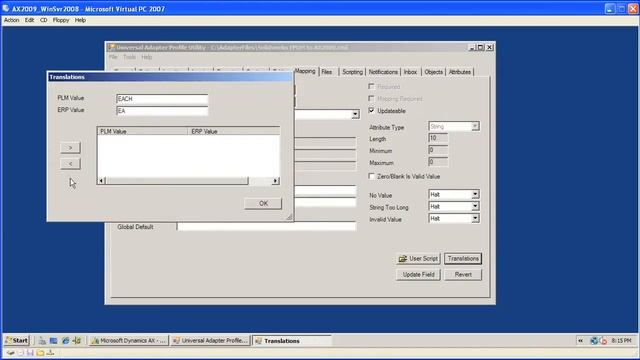Viewport: 640px width, 360px height.
Task: Switch to the Inbox tab
Action: point(410,72)
